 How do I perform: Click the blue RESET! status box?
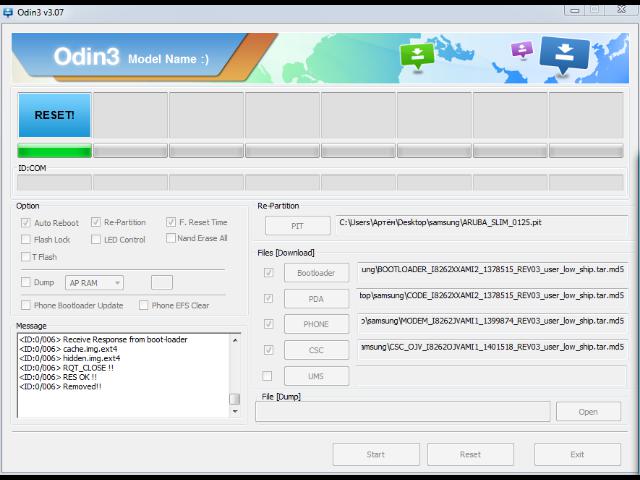click(x=54, y=115)
